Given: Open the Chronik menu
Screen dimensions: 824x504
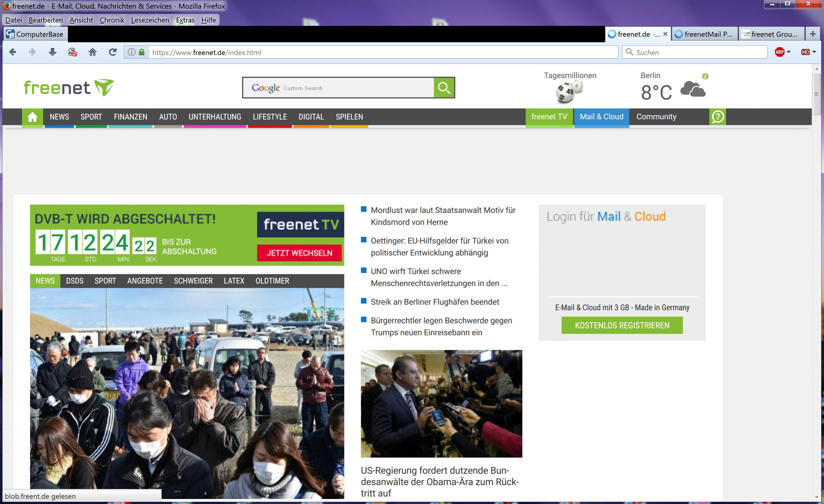Looking at the screenshot, I should [x=112, y=20].
